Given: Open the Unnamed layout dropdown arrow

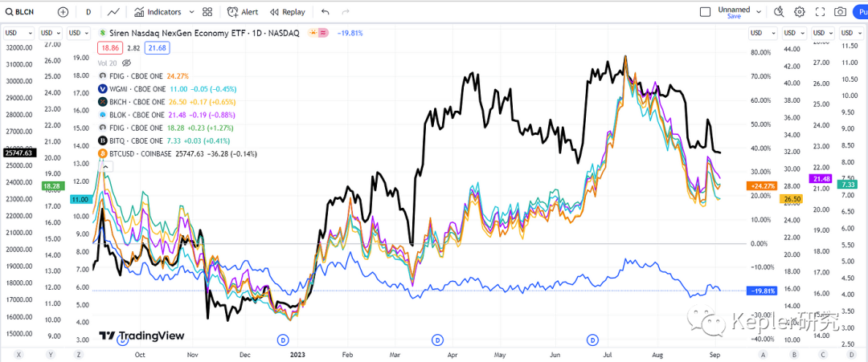Looking at the screenshot, I should tap(759, 11).
